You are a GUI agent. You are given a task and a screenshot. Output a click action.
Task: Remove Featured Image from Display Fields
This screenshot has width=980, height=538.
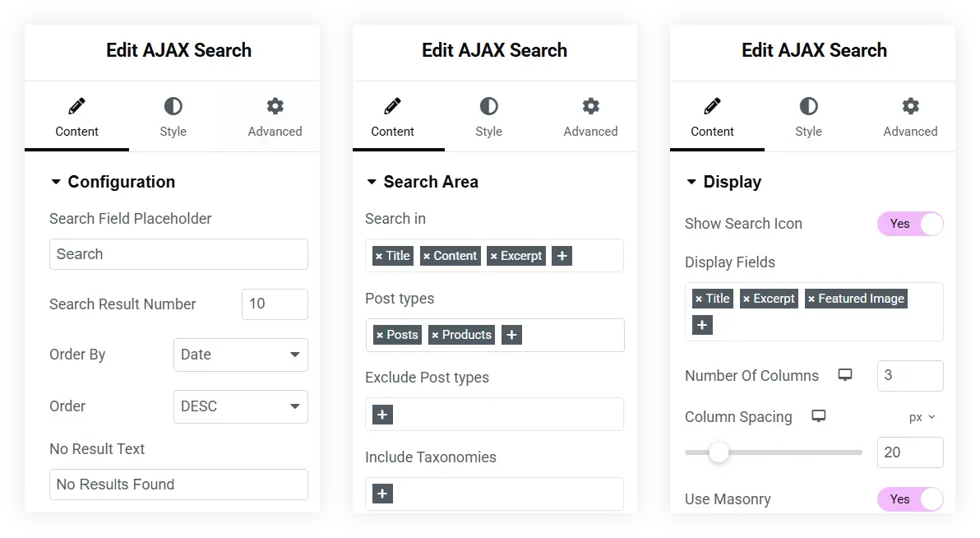811,299
